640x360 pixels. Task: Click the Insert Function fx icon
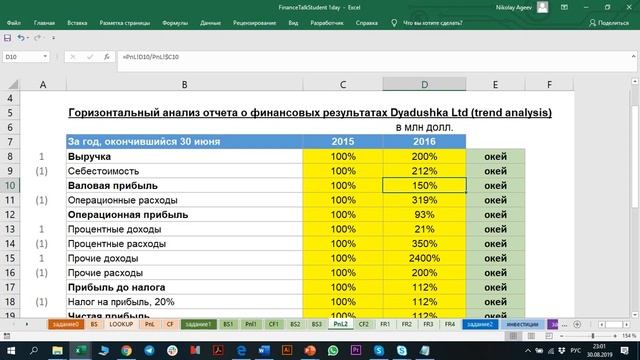pyautogui.click(x=107, y=57)
